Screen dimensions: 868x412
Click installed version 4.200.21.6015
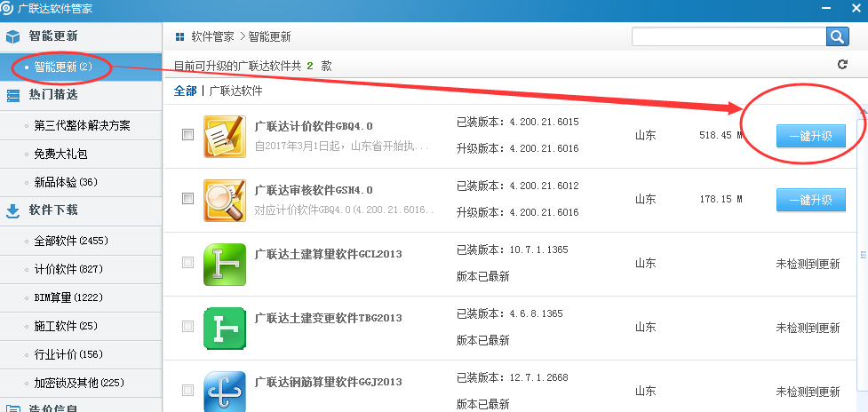tap(544, 123)
